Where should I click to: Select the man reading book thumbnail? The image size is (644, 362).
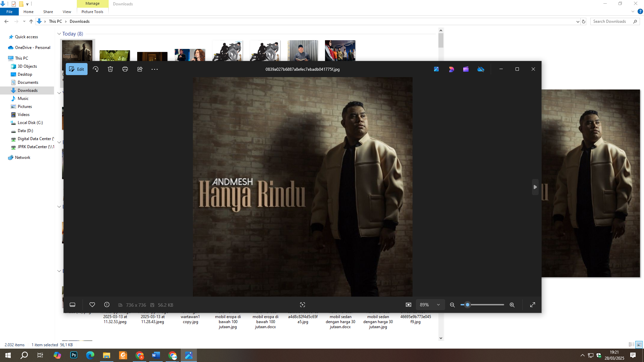click(x=303, y=51)
